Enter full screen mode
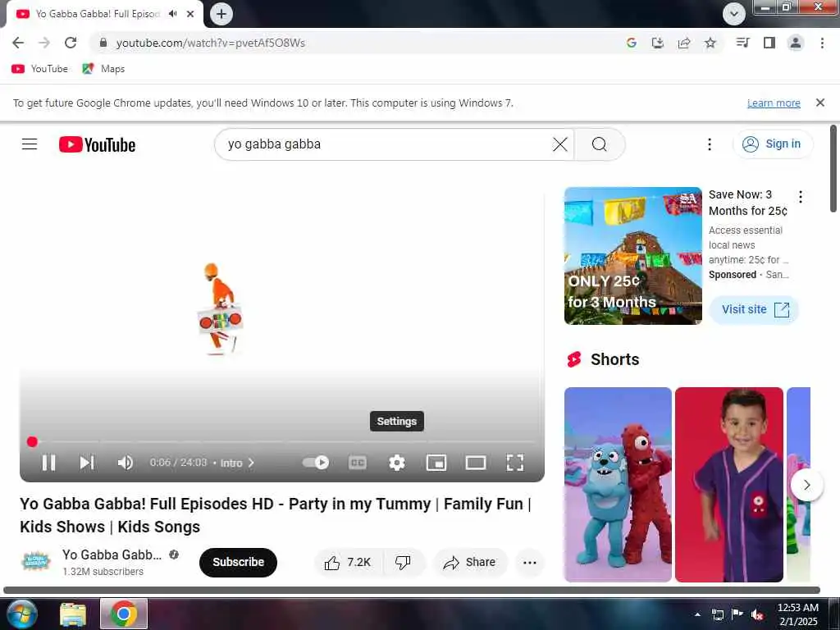Screen dimensions: 840x630 tap(515, 463)
